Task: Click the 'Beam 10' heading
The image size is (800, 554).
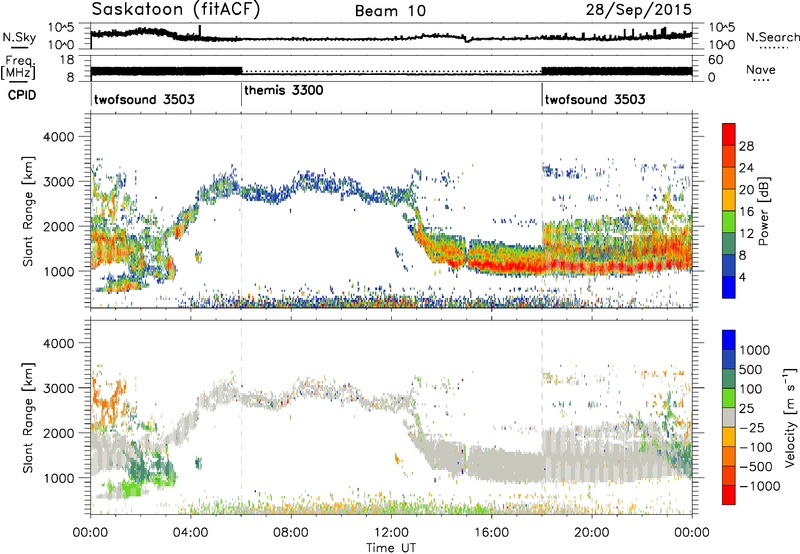Action: (390, 11)
